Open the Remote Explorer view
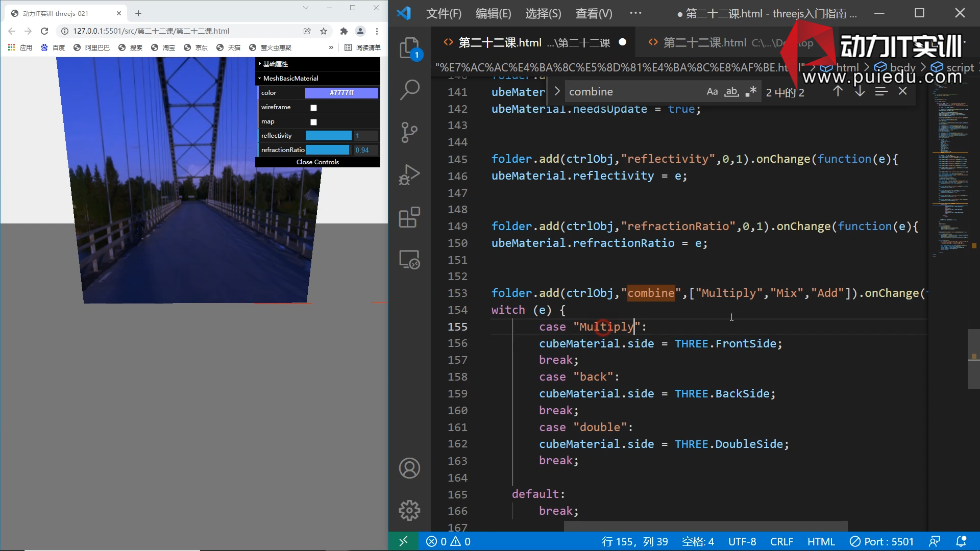The image size is (980, 551). point(410,260)
